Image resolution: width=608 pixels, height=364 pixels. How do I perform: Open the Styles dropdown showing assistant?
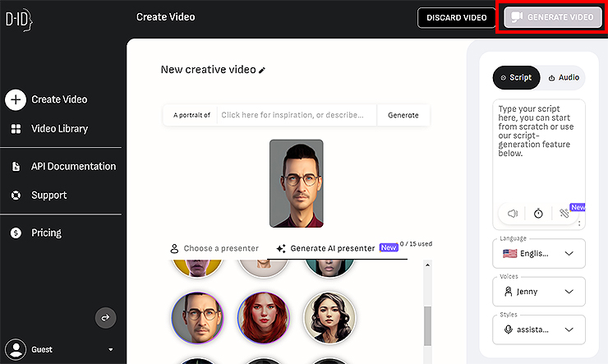pyautogui.click(x=539, y=329)
